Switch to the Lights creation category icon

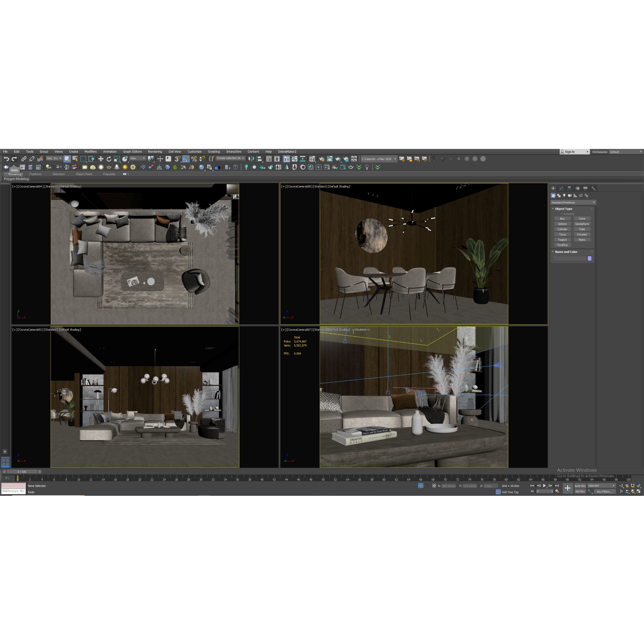[565, 196]
